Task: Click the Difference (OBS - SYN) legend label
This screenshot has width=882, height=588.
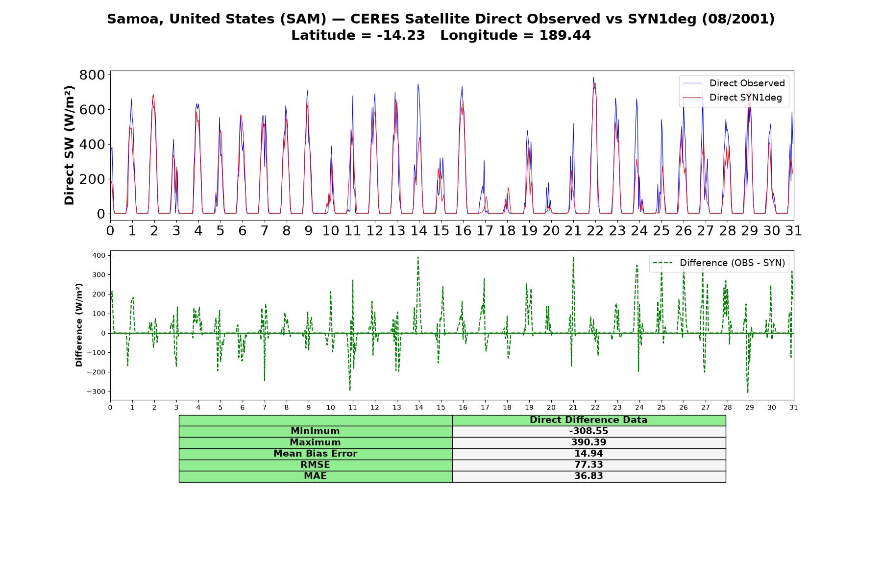Action: point(732,263)
